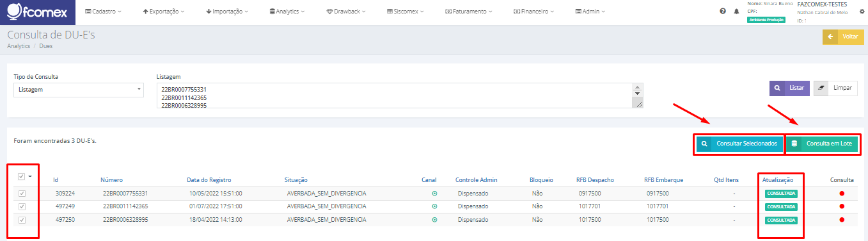
Task: Click the Voltar button
Action: coord(843,37)
